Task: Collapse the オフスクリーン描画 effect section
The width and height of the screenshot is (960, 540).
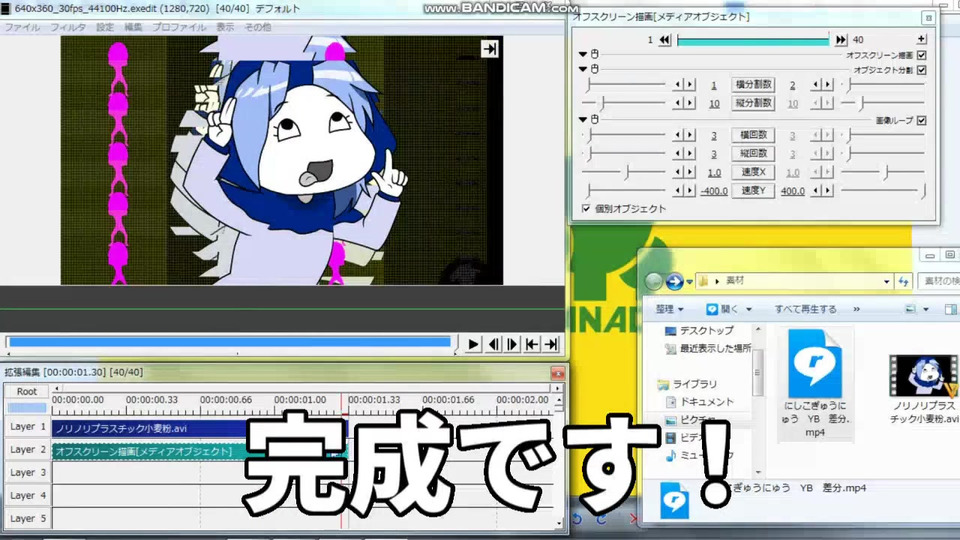Action: (x=583, y=54)
